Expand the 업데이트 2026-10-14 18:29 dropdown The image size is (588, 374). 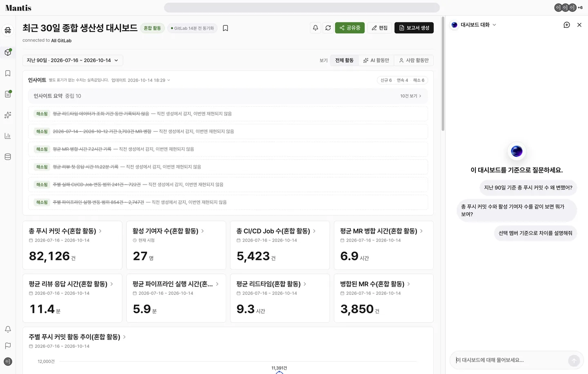pos(141,80)
